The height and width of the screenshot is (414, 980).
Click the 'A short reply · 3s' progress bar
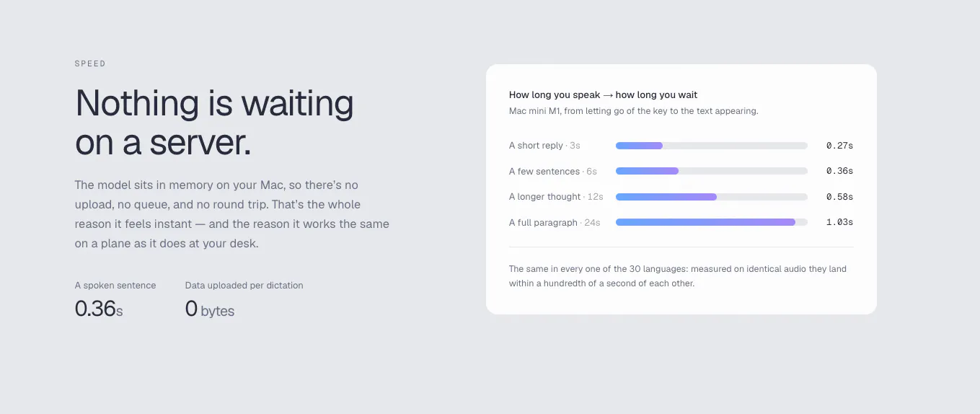click(x=711, y=146)
